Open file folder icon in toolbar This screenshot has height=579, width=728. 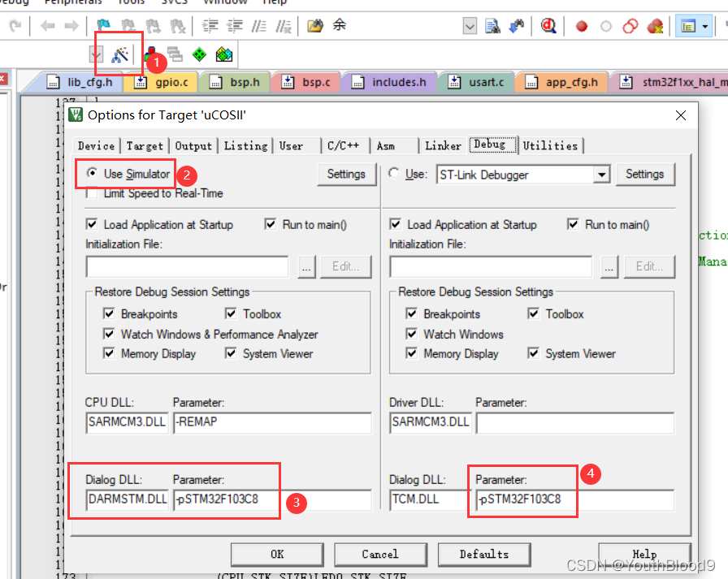pos(315,25)
